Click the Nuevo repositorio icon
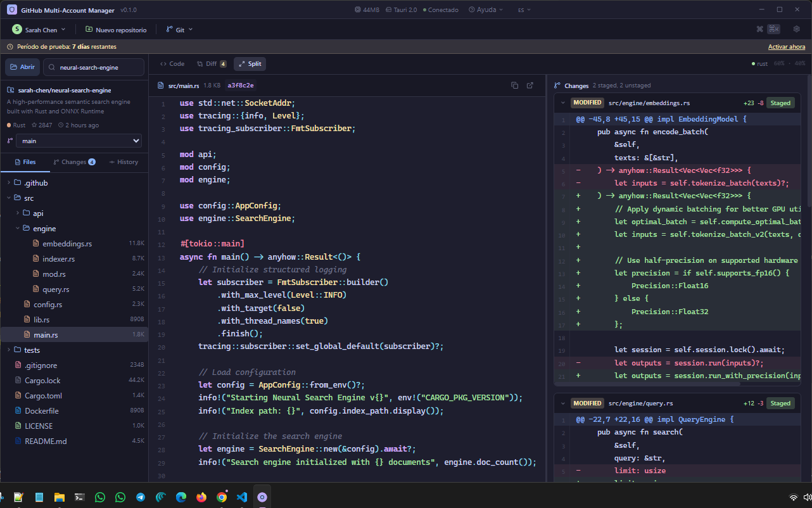This screenshot has height=508, width=812. [89, 29]
